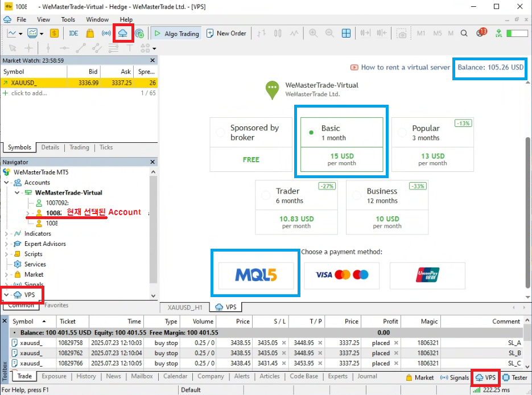Select the text T drawing tool
Screen dimensions: 532x395
pyautogui.click(x=129, y=48)
